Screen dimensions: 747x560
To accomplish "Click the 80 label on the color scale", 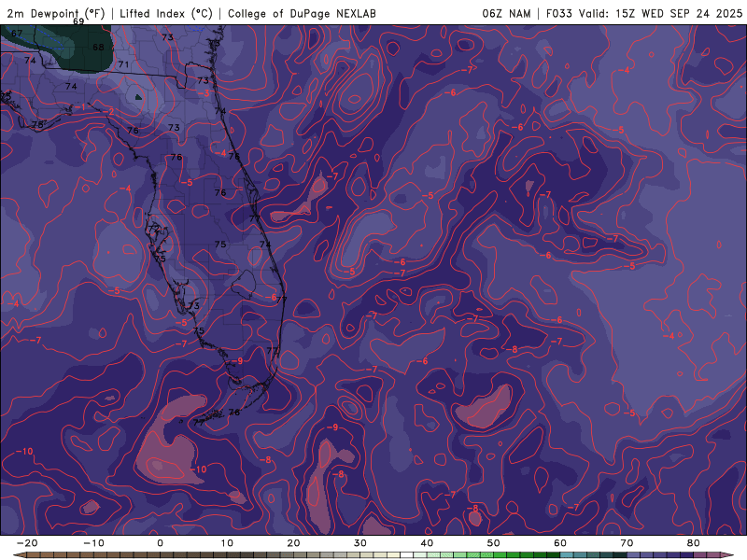I will click(x=694, y=543).
